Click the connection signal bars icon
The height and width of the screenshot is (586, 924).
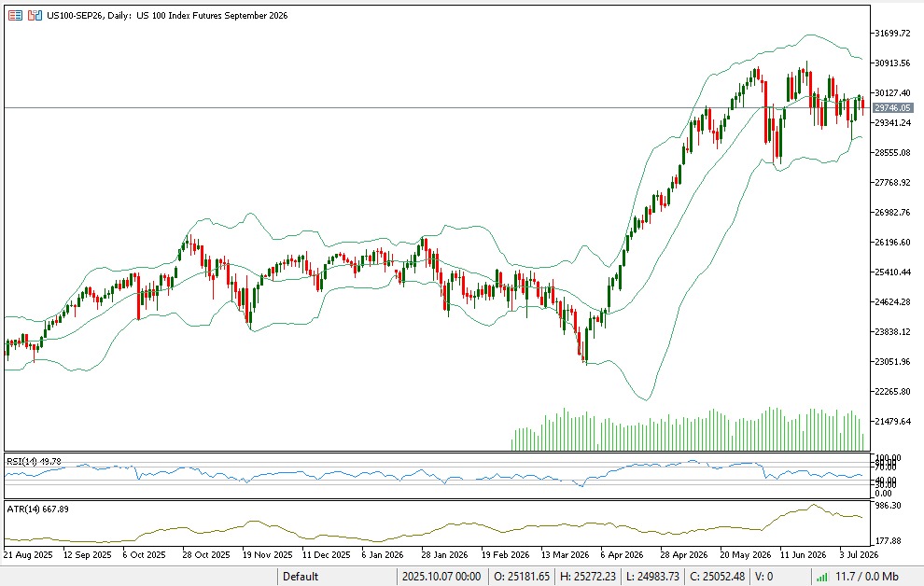(x=822, y=577)
